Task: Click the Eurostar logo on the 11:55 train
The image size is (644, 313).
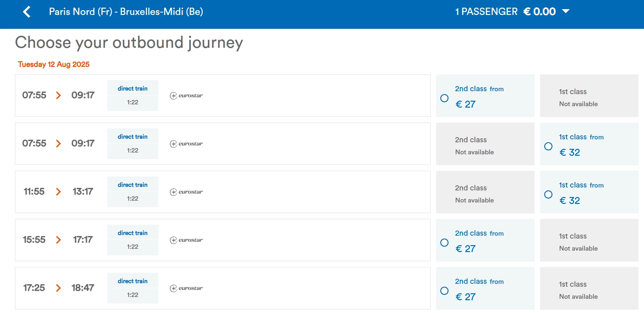Action: 186,192
